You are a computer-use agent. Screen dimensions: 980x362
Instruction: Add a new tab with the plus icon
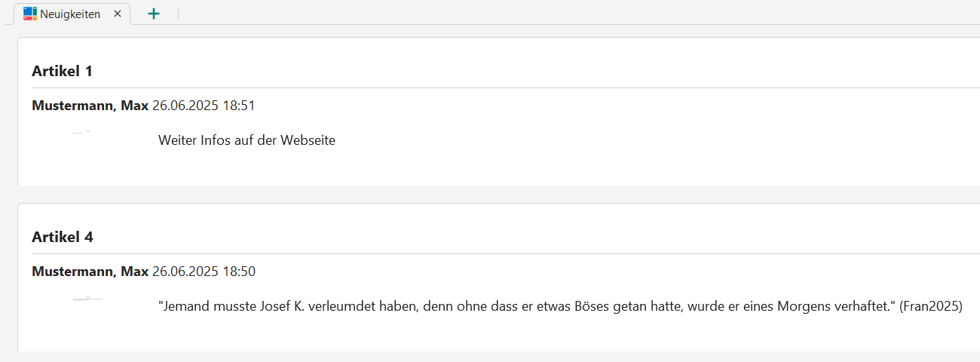click(154, 14)
